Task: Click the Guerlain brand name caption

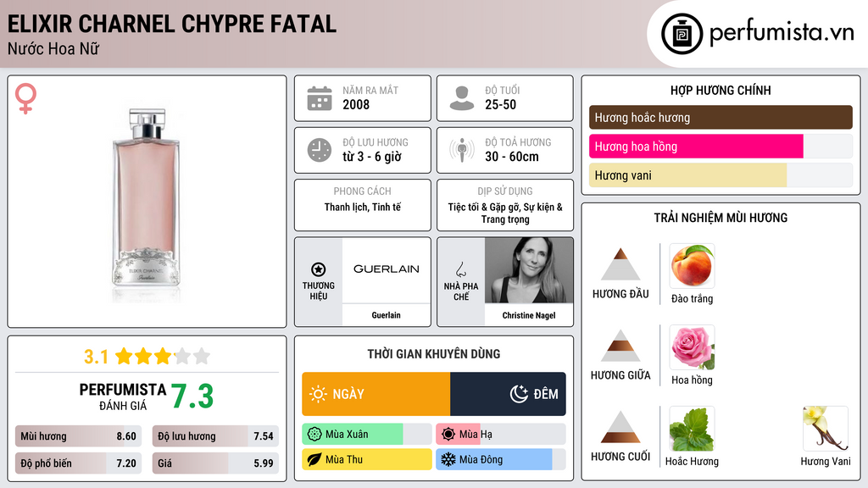Action: pyautogui.click(x=386, y=315)
